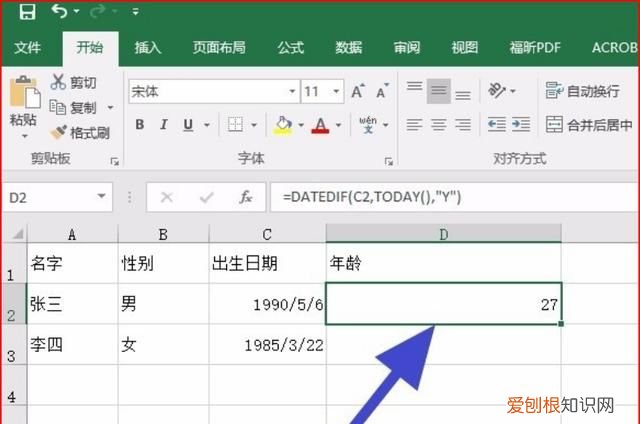
Task: Open the 插入 ribbon tab
Action: [148, 48]
